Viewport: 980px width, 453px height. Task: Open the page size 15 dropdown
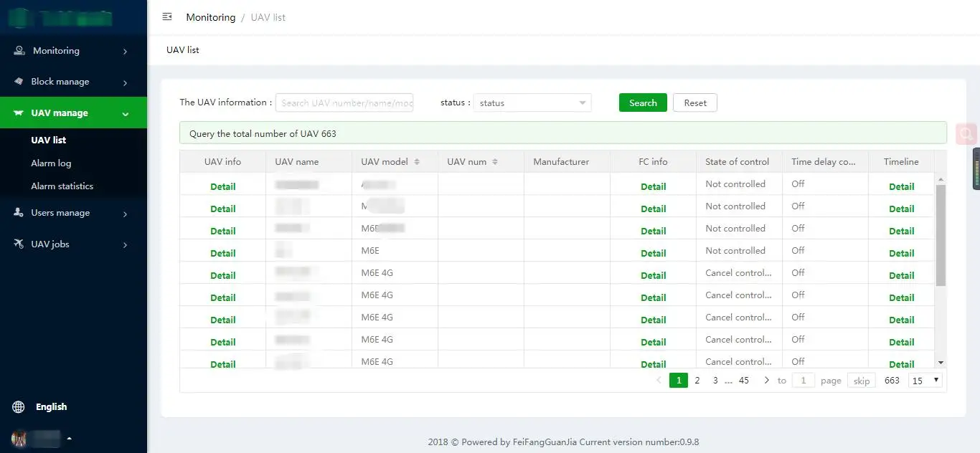pyautogui.click(x=925, y=381)
